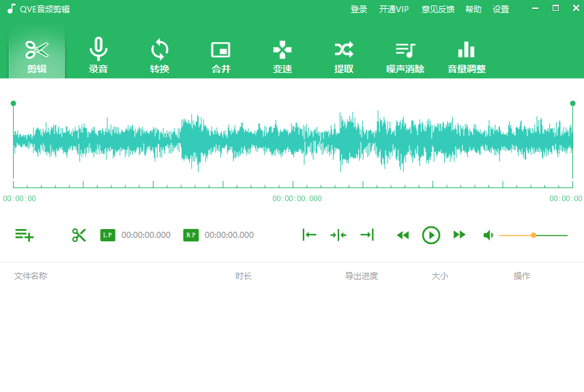
Task: Click the 文件名称 column header
Action: (31, 276)
